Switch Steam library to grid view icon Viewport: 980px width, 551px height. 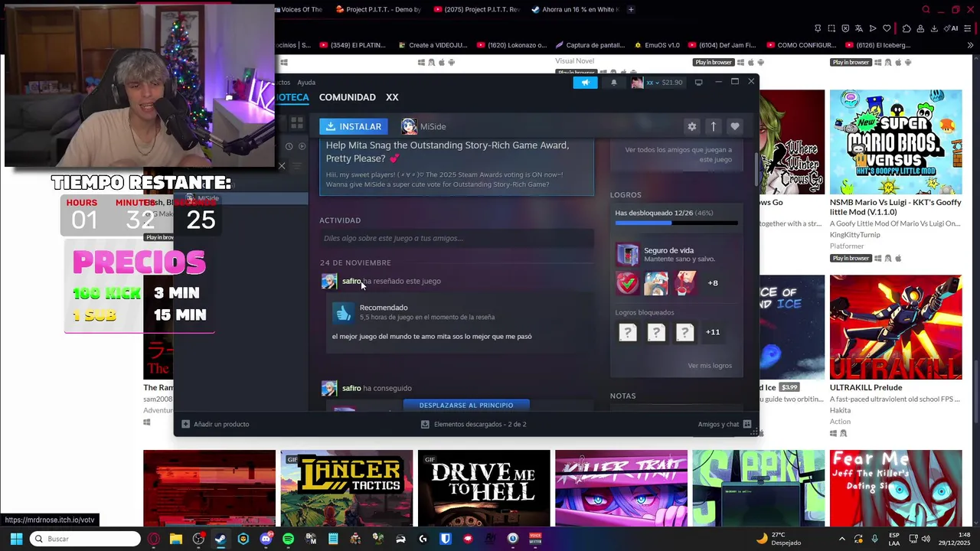297,122
